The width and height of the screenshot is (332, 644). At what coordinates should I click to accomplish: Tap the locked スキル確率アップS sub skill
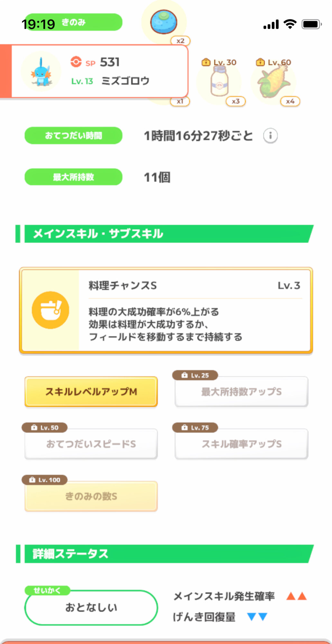(x=241, y=444)
